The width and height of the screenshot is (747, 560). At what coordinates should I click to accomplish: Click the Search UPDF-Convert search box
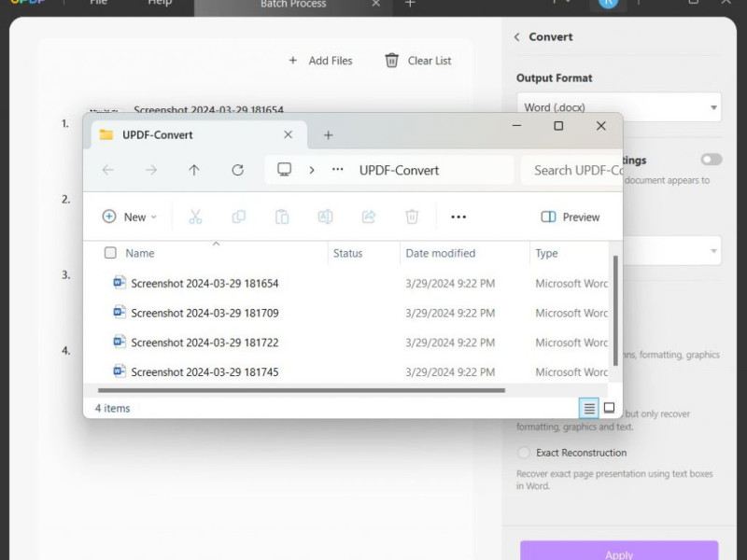(571, 170)
